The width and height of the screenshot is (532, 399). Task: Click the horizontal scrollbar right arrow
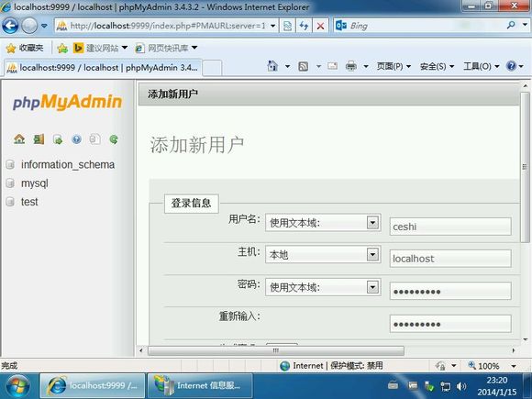click(514, 350)
